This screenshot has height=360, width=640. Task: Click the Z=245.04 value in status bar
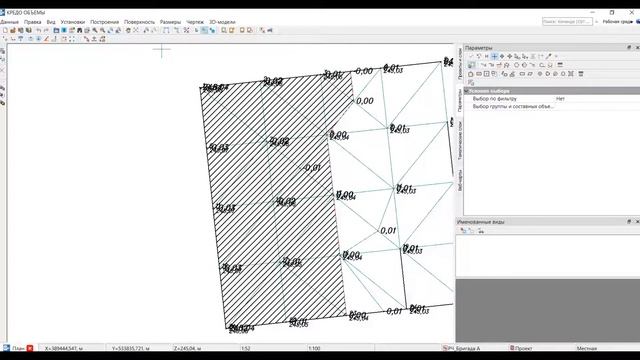click(187, 349)
